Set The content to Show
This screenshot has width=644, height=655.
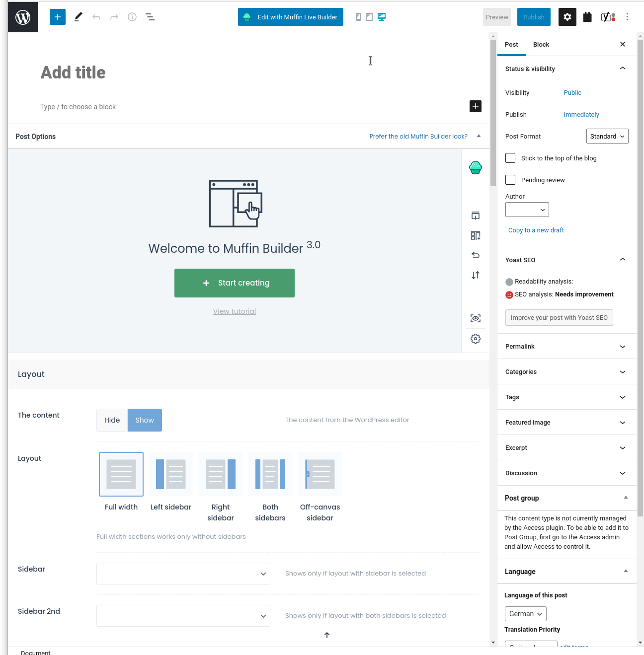coord(145,420)
